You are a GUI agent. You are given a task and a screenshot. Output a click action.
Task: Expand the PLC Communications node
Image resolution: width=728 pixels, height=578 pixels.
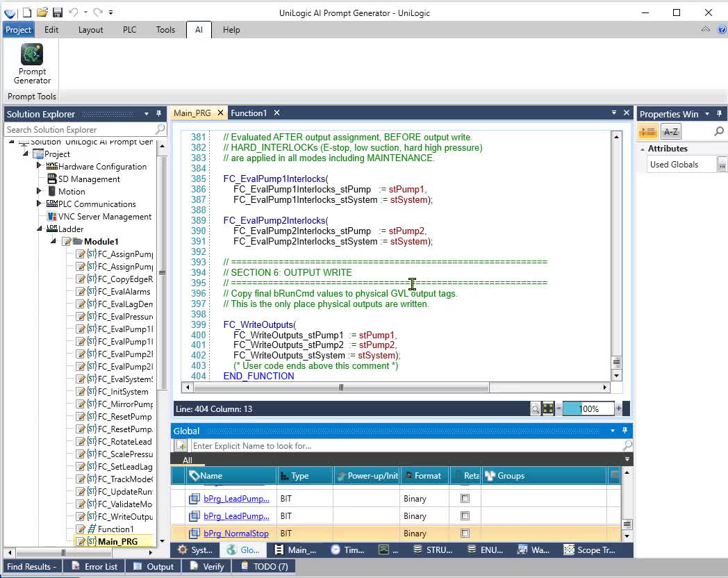[39, 203]
